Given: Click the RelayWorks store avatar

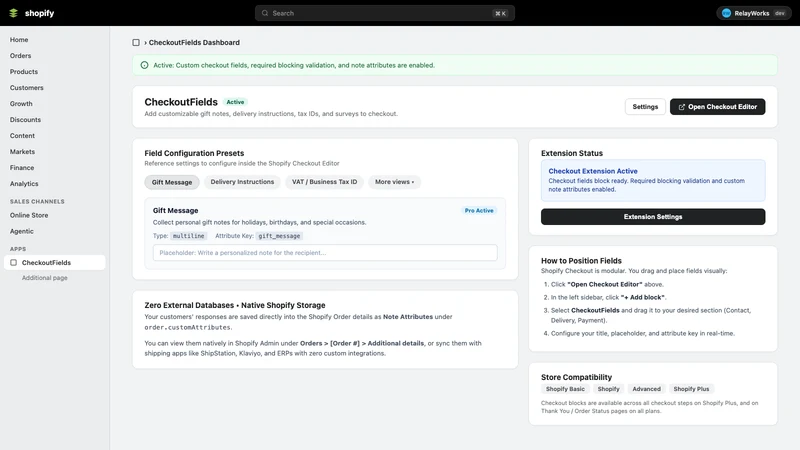Looking at the screenshot, I should pyautogui.click(x=726, y=13).
